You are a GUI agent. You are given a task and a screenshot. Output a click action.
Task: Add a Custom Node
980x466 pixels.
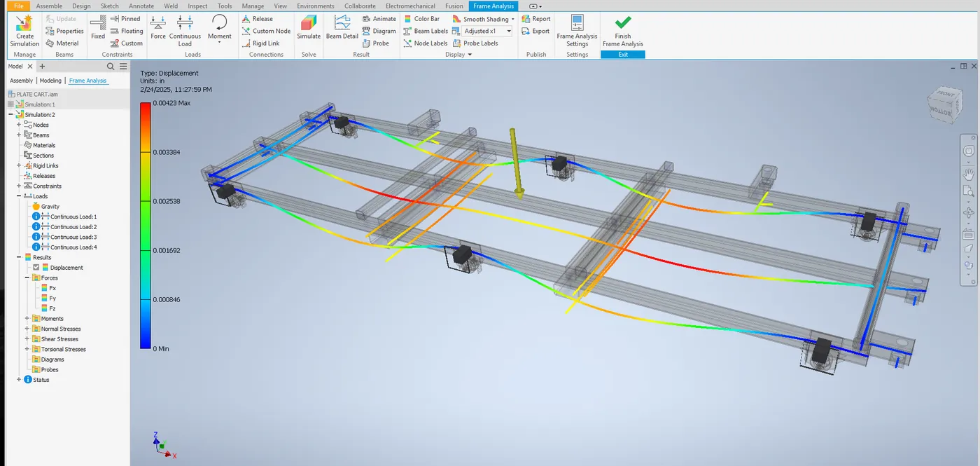266,31
